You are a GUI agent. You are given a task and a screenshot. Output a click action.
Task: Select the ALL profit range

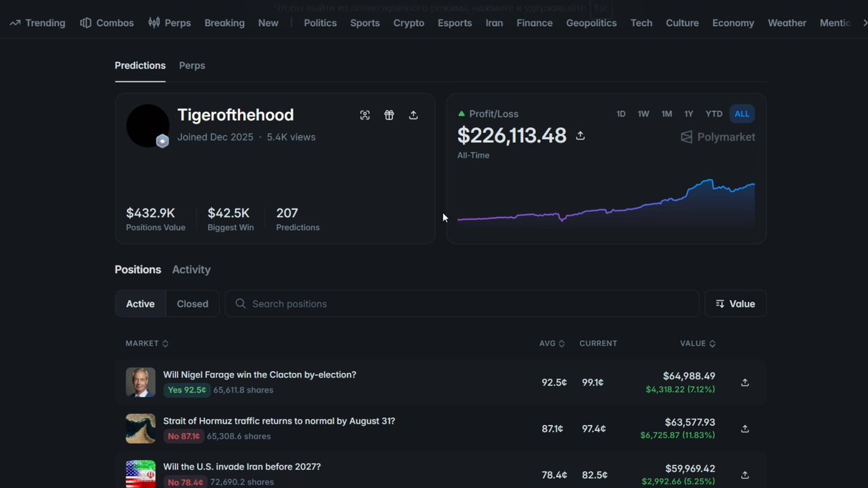tap(742, 114)
